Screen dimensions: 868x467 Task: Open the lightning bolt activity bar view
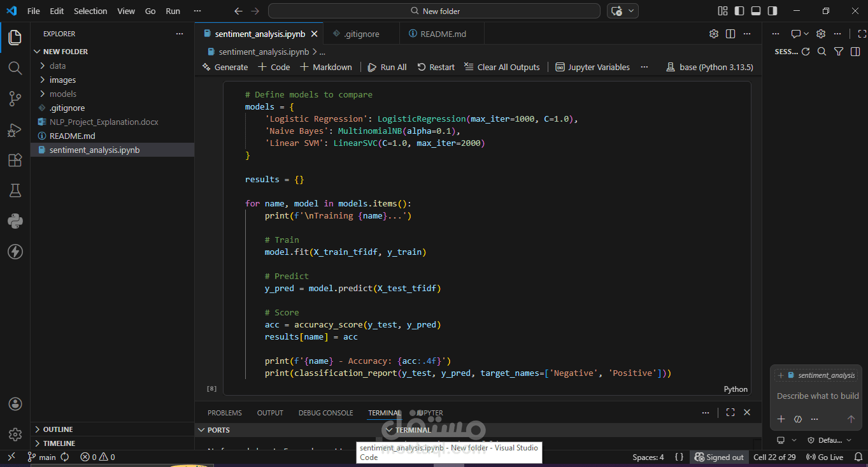tap(15, 252)
